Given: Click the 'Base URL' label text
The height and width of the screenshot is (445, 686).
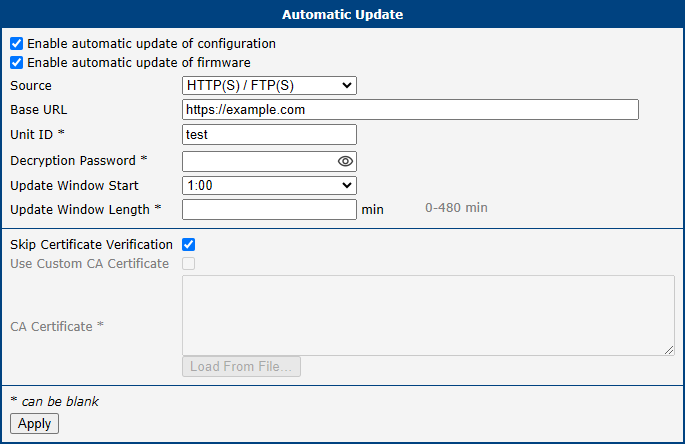Looking at the screenshot, I should click(x=39, y=109).
